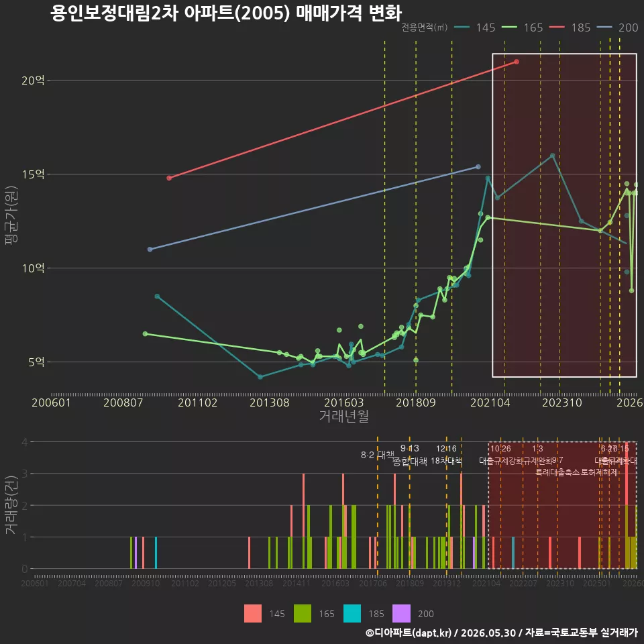644x644 pixels.
Task: Click the blue 200 line starting point at 11억
Action: (x=150, y=250)
